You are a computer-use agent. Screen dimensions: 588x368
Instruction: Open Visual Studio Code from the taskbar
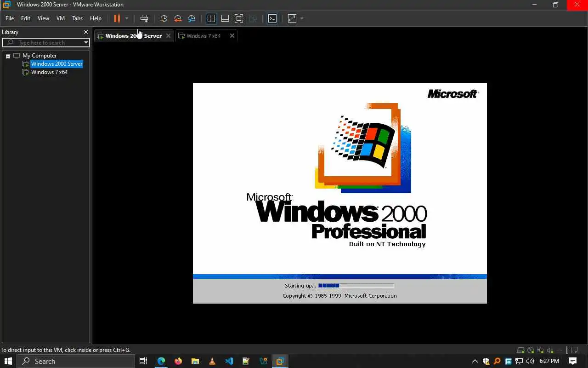click(229, 361)
